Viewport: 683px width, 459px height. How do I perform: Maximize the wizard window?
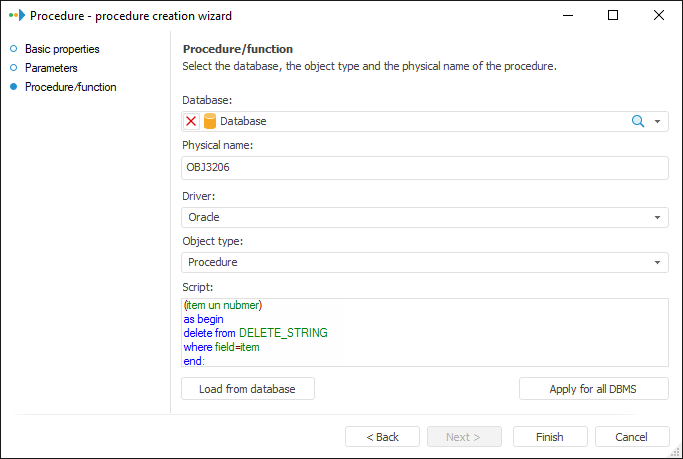613,16
